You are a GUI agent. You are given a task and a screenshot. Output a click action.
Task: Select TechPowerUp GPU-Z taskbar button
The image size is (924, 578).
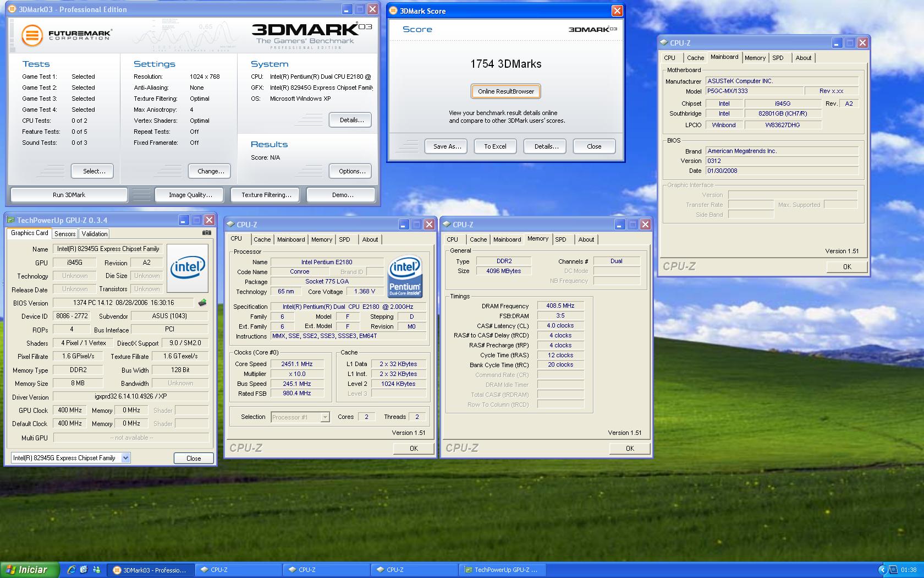pyautogui.click(x=504, y=570)
